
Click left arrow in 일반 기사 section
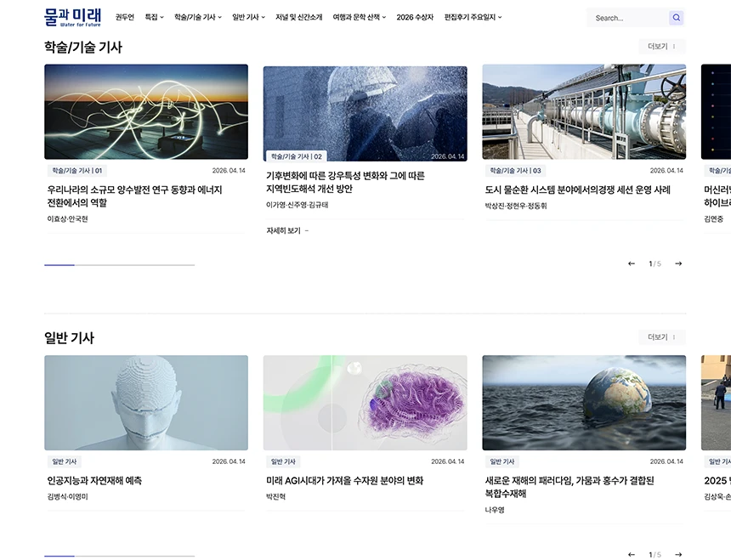tap(630, 554)
